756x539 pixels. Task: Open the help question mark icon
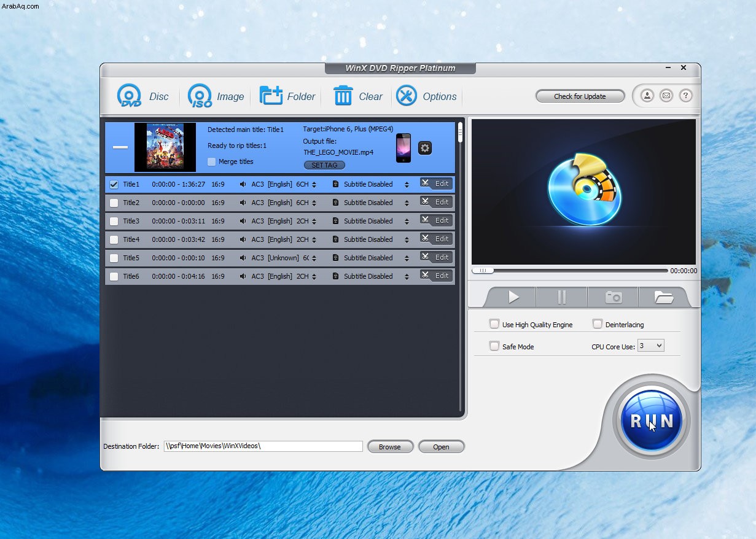pos(686,96)
